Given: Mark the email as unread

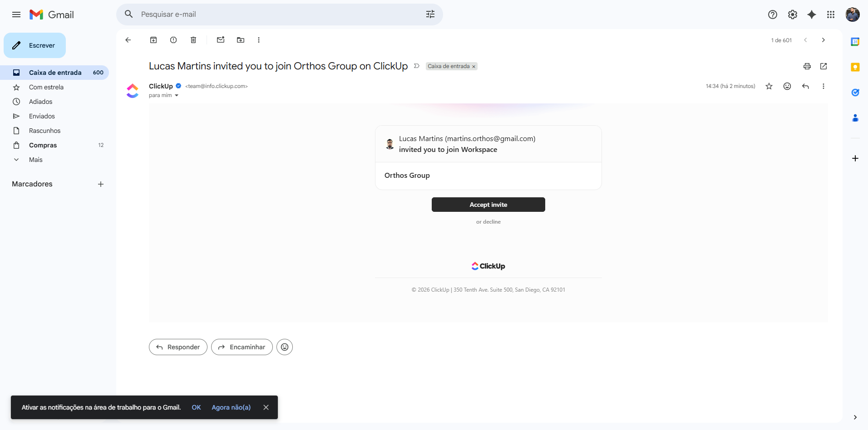Looking at the screenshot, I should [221, 40].
